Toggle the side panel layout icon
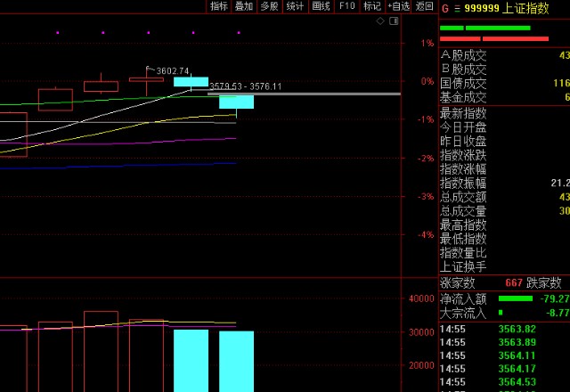The image size is (570, 392). pyautogui.click(x=394, y=21)
